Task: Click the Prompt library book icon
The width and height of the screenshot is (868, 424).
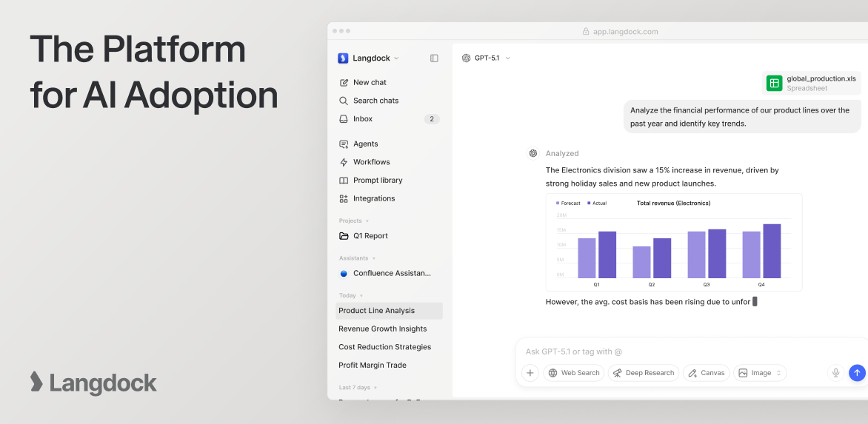Action: [344, 181]
